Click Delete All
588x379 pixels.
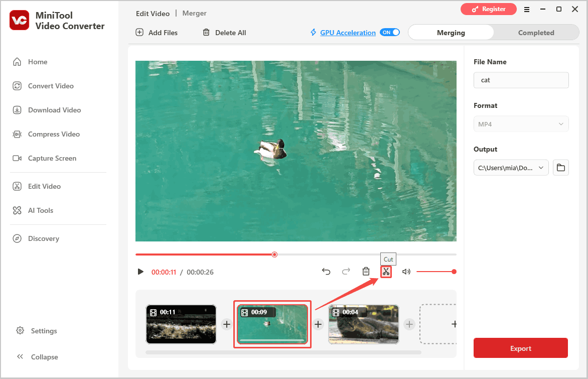click(224, 33)
